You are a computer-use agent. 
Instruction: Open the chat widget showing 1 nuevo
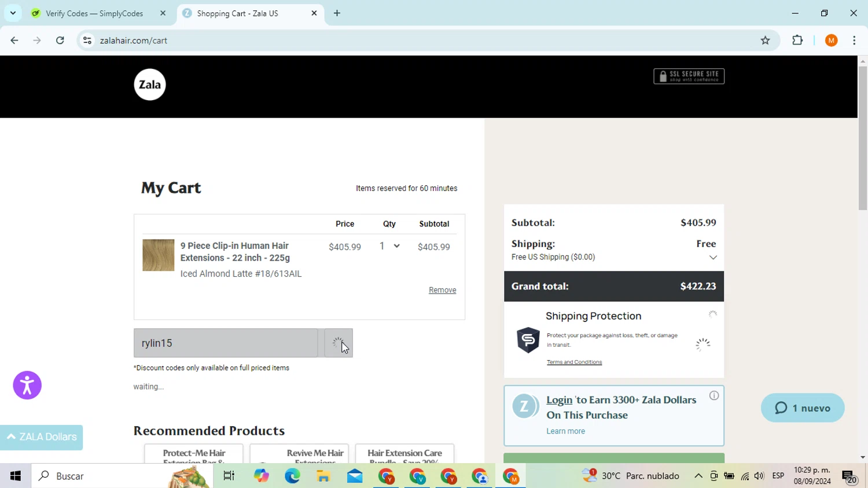pyautogui.click(x=803, y=408)
